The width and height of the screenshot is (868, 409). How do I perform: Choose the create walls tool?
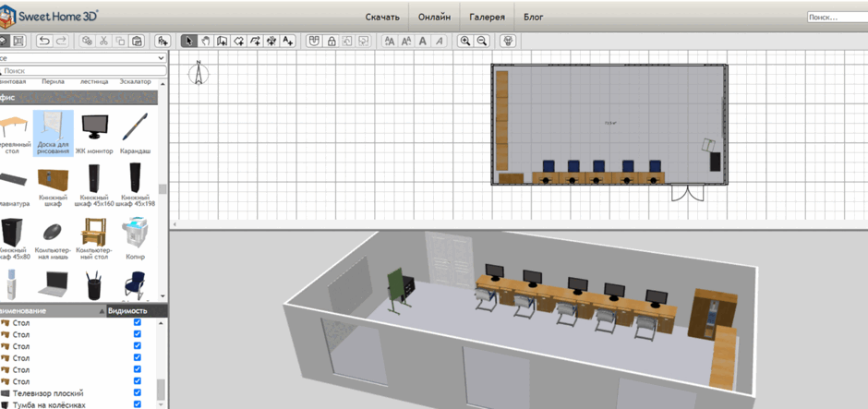coord(222,41)
